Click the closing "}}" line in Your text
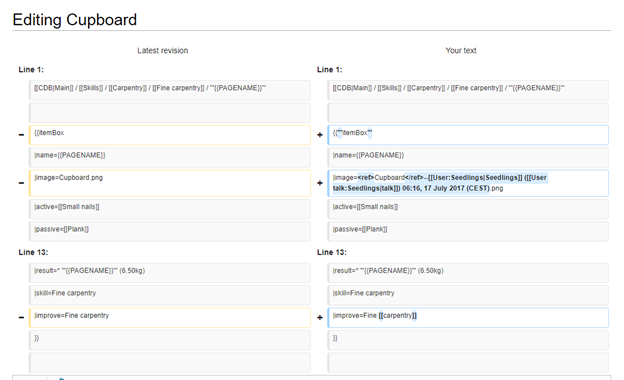 click(468, 340)
